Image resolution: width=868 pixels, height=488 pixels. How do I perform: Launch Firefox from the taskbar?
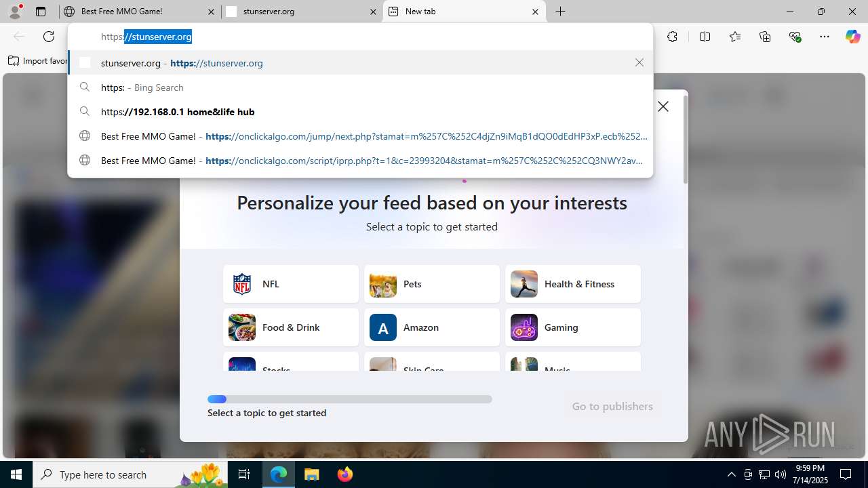[344, 474]
